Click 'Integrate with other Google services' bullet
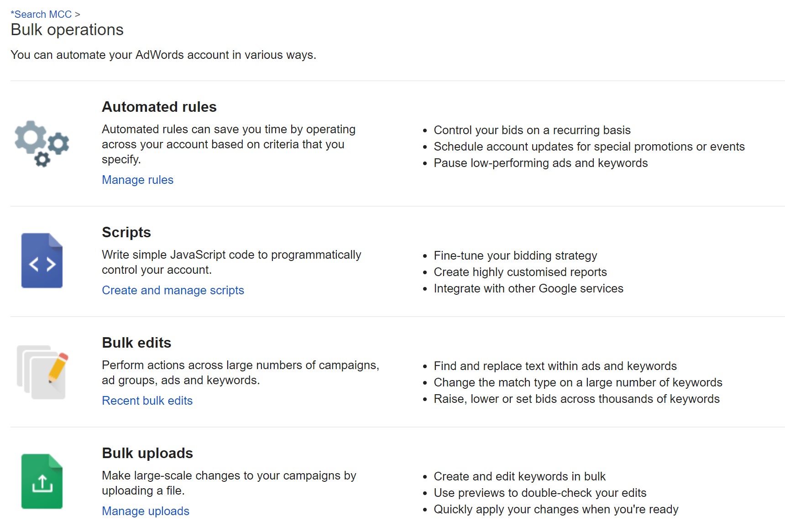The width and height of the screenshot is (785, 532). [529, 288]
